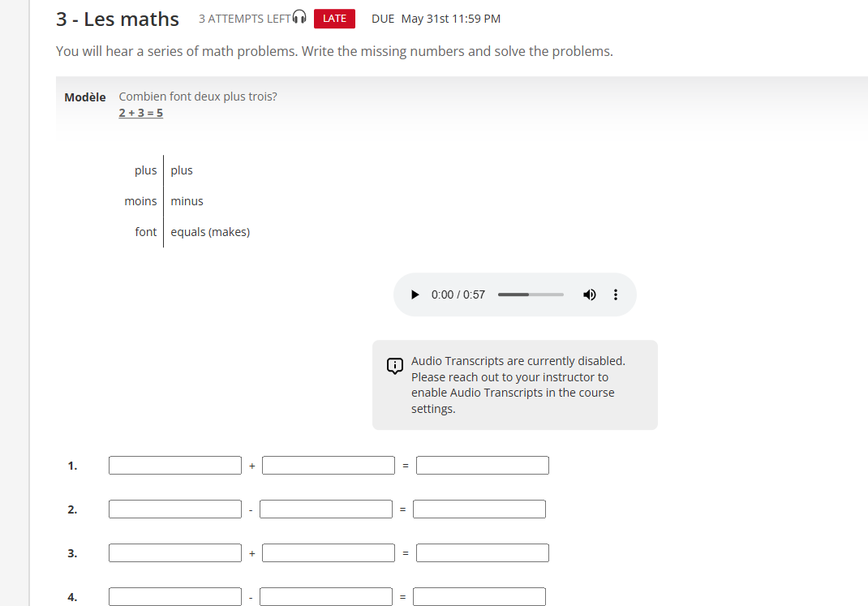Click the red LATE badge

(334, 19)
